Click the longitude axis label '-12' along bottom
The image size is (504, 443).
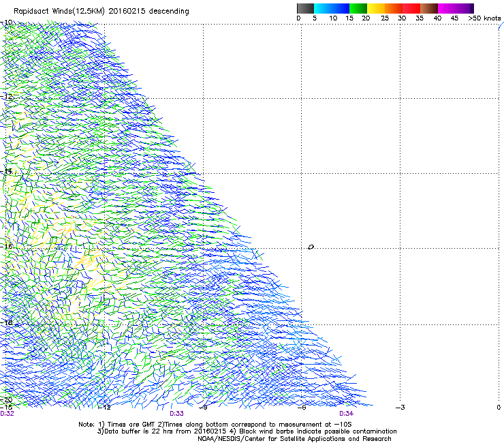tap(104, 408)
